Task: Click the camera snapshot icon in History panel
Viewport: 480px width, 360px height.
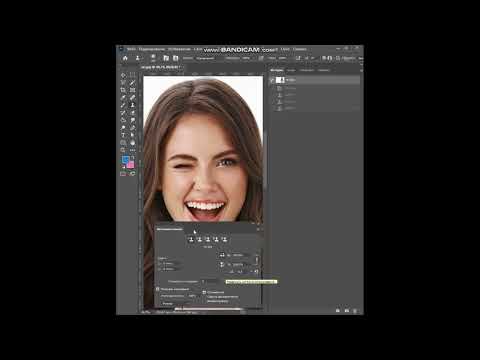Action: click(x=347, y=310)
